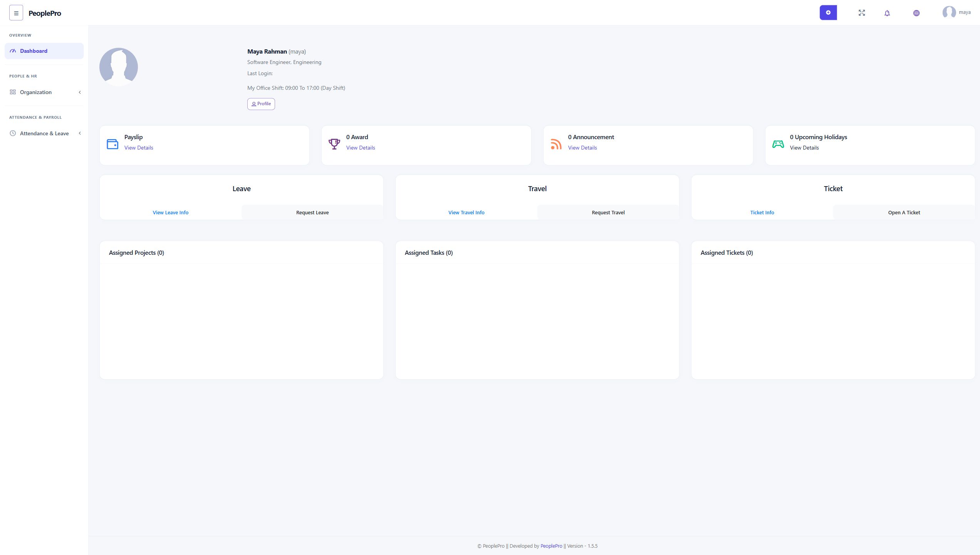The image size is (980, 555).
Task: Click the Ticket card heading
Action: pyautogui.click(x=833, y=188)
